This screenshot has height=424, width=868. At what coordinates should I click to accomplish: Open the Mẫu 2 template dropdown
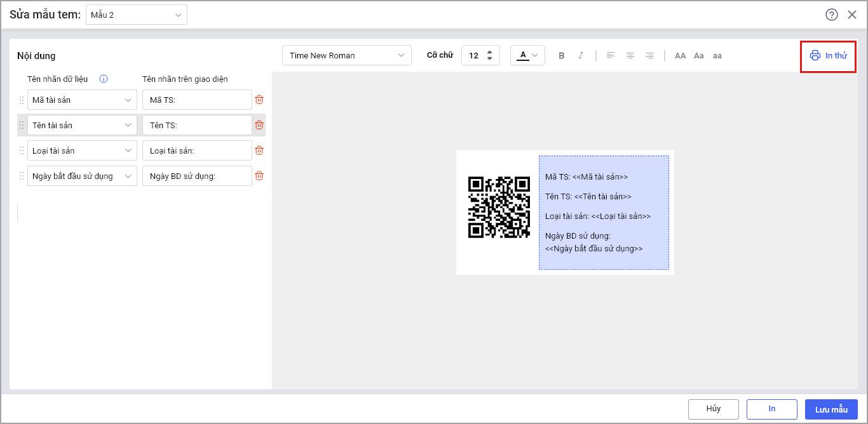point(136,15)
